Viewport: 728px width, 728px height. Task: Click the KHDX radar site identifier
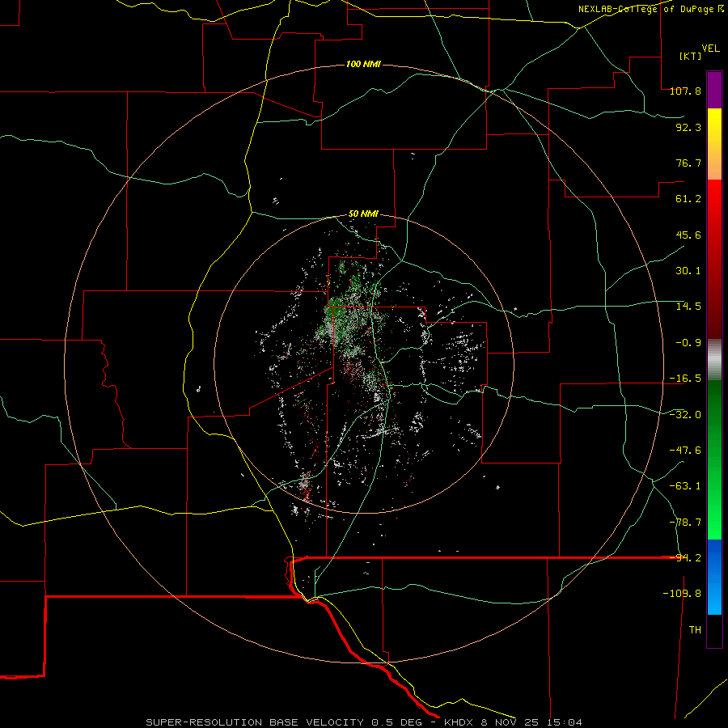click(x=459, y=722)
